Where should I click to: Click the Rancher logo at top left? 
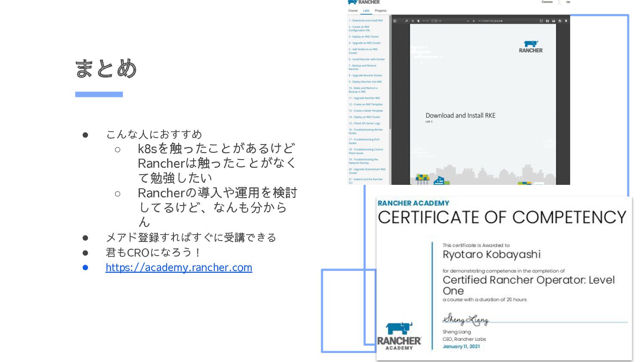(364, 2)
